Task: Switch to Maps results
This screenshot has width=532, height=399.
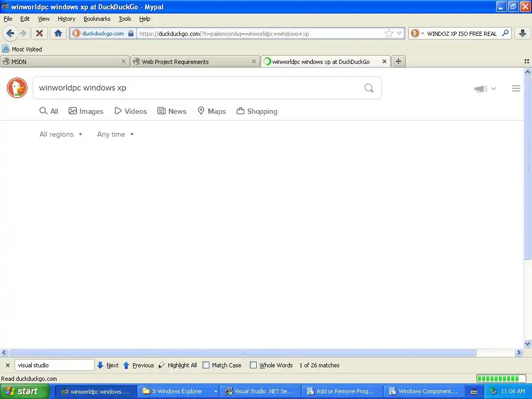Action: (212, 111)
